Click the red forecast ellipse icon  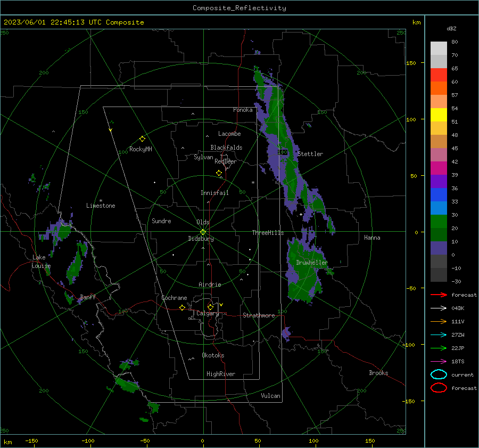pyautogui.click(x=439, y=388)
